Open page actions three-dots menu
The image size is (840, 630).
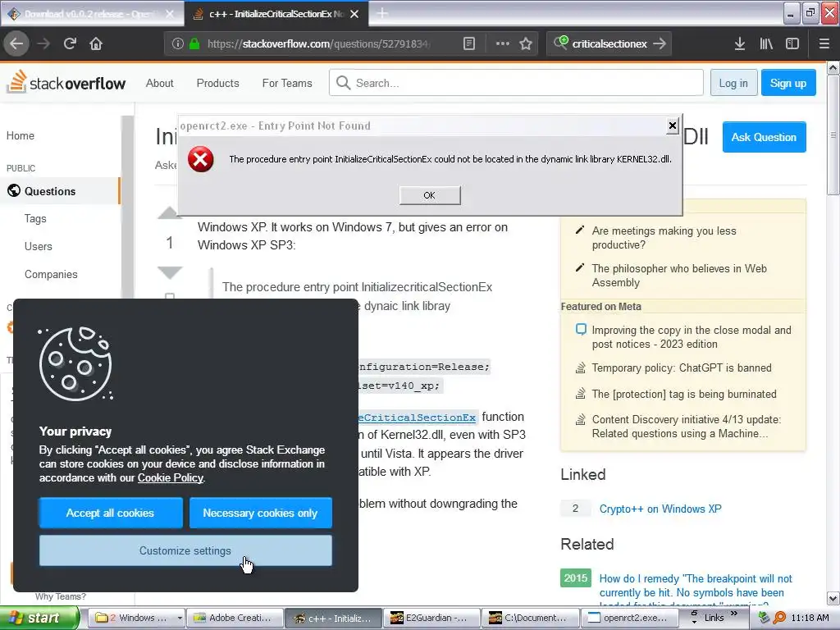click(503, 44)
